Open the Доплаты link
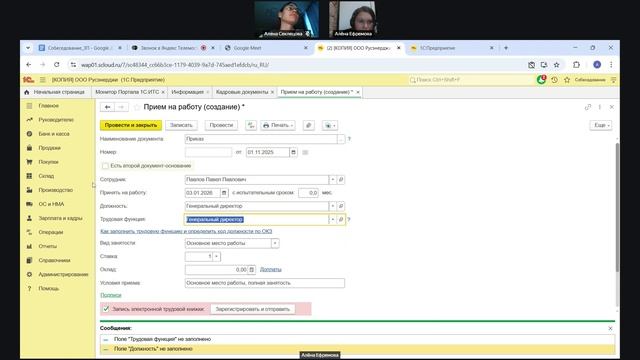This screenshot has height=360, width=640. 271,269
